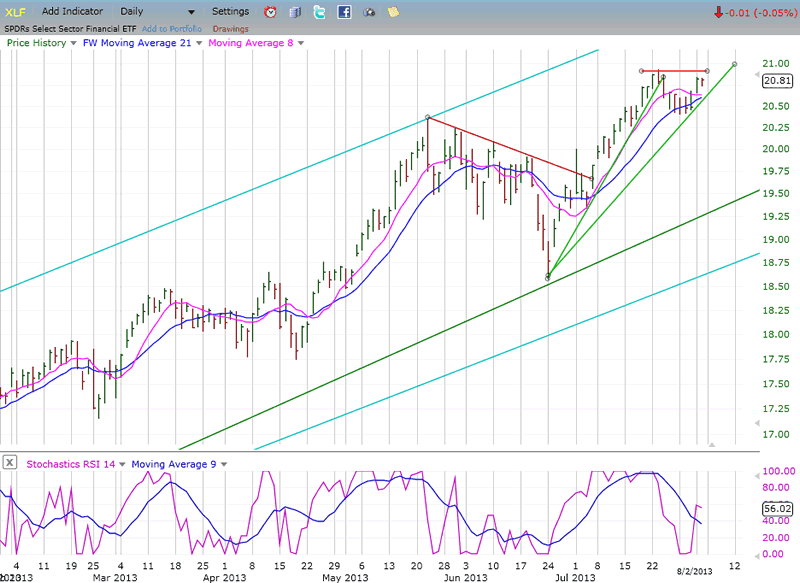Select the green trendline endpoint near 21.00

tap(735, 64)
